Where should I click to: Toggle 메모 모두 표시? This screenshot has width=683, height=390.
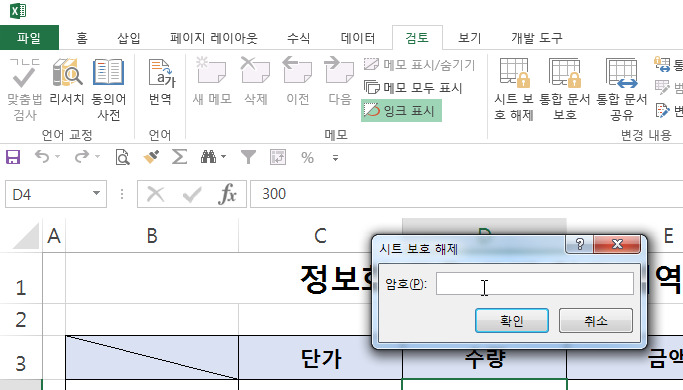click(x=413, y=88)
